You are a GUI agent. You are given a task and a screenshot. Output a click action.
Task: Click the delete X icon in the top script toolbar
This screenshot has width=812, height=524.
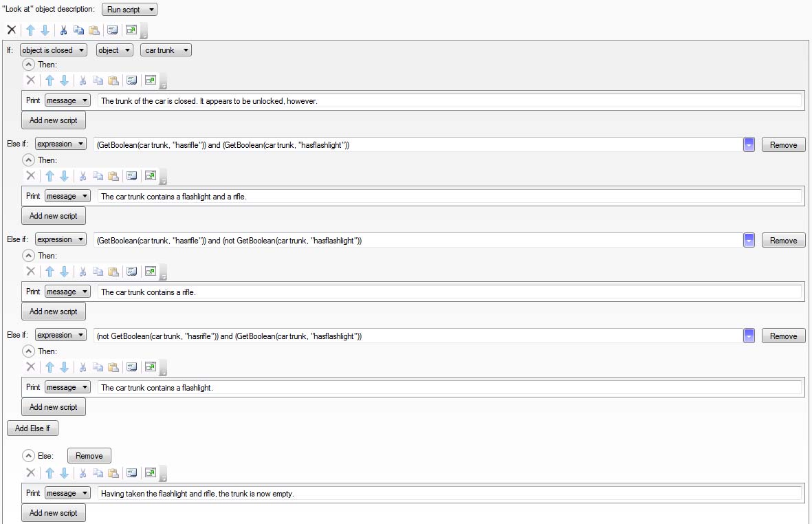click(x=11, y=30)
